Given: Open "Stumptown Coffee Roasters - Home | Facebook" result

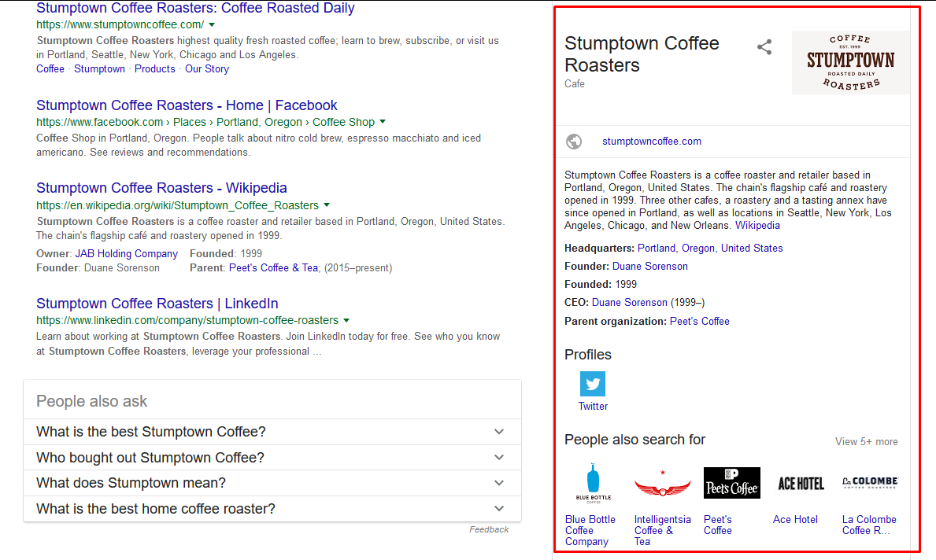Looking at the screenshot, I should [187, 105].
